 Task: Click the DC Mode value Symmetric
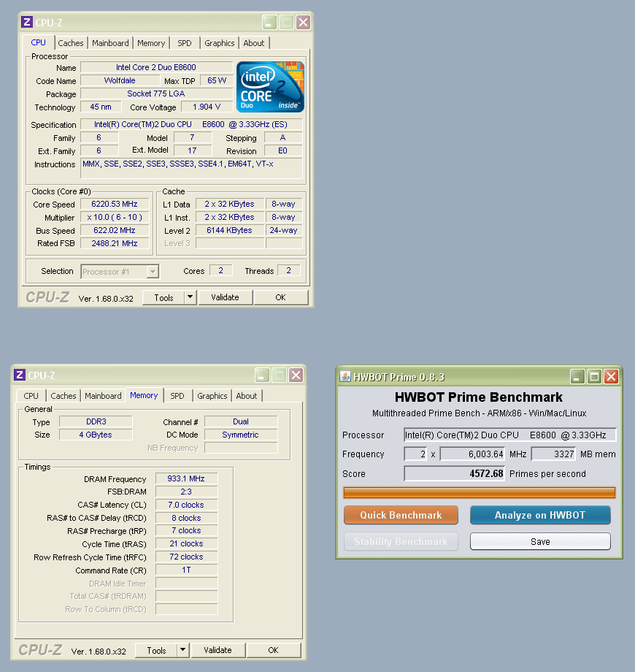pos(241,435)
